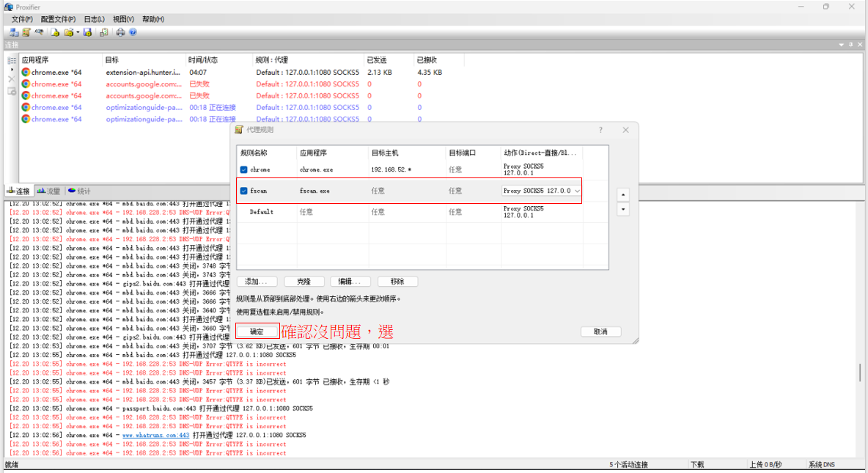This screenshot has width=868, height=473.
Task: Click the 编辑... button
Action: pos(350,282)
